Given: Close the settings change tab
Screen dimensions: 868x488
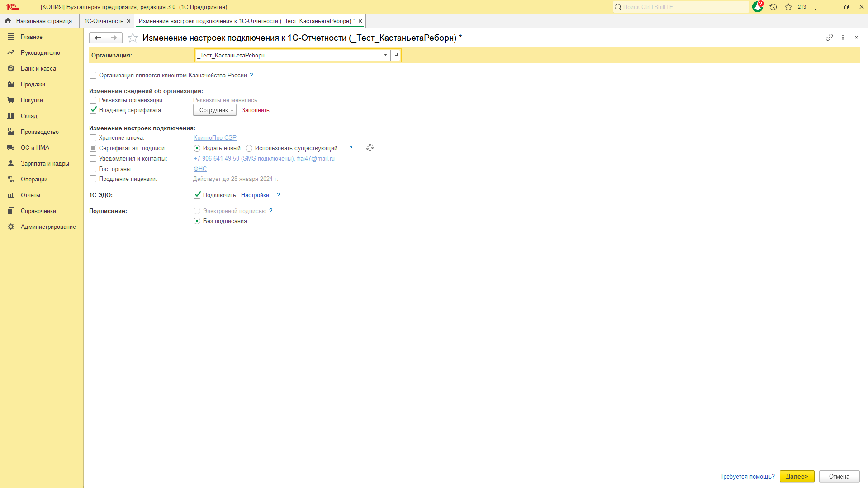Looking at the screenshot, I should 360,21.
